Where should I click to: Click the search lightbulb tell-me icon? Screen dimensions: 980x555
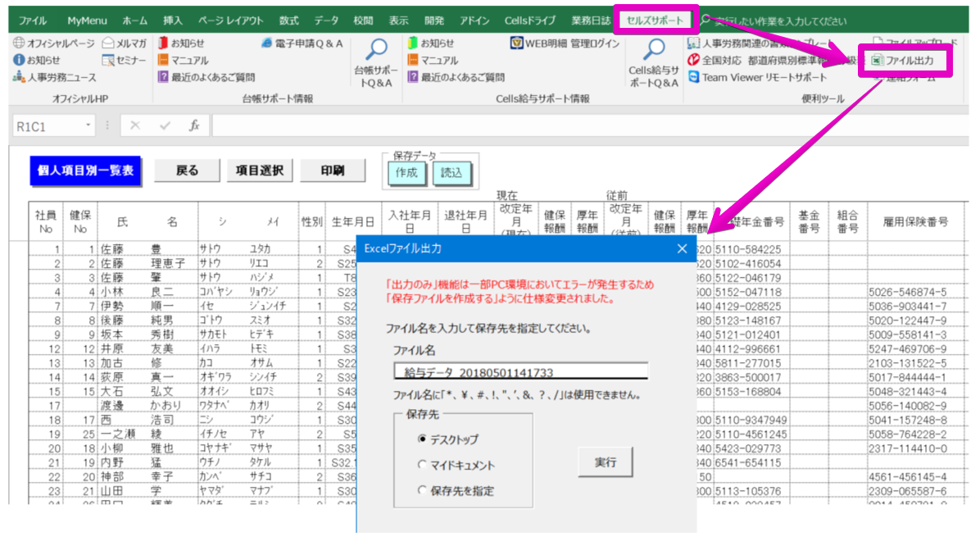[706, 20]
